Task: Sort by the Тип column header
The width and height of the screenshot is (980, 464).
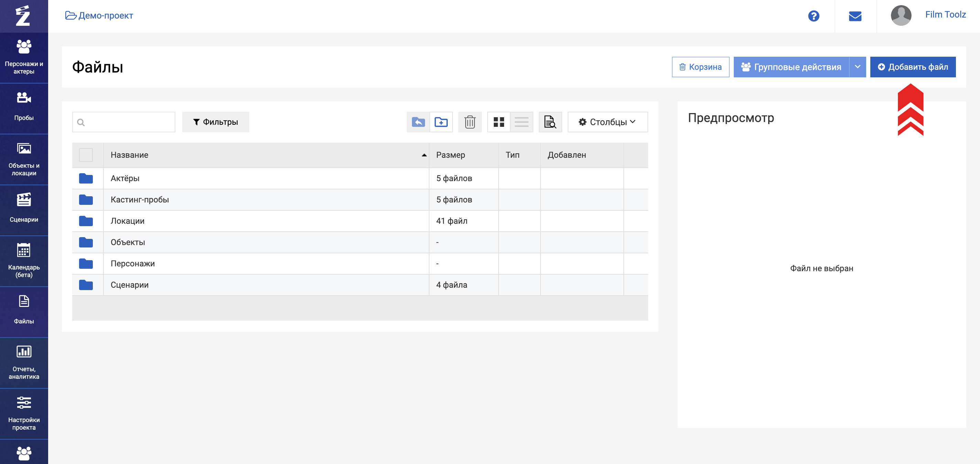Action: [x=519, y=155]
